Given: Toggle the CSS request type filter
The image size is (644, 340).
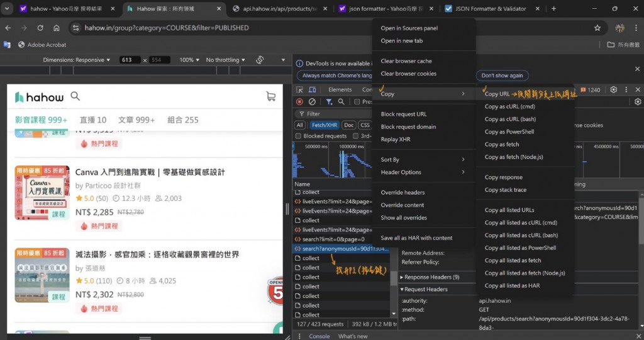Looking at the screenshot, I should tap(365, 125).
